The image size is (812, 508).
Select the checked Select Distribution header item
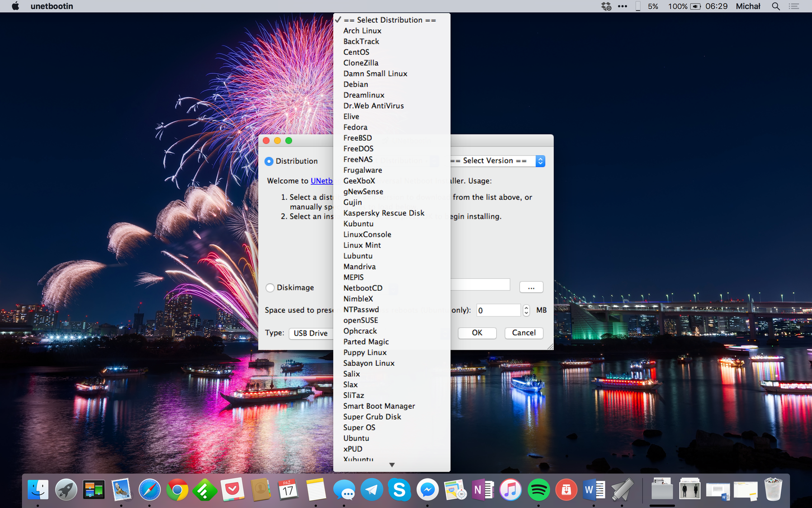tap(392, 20)
